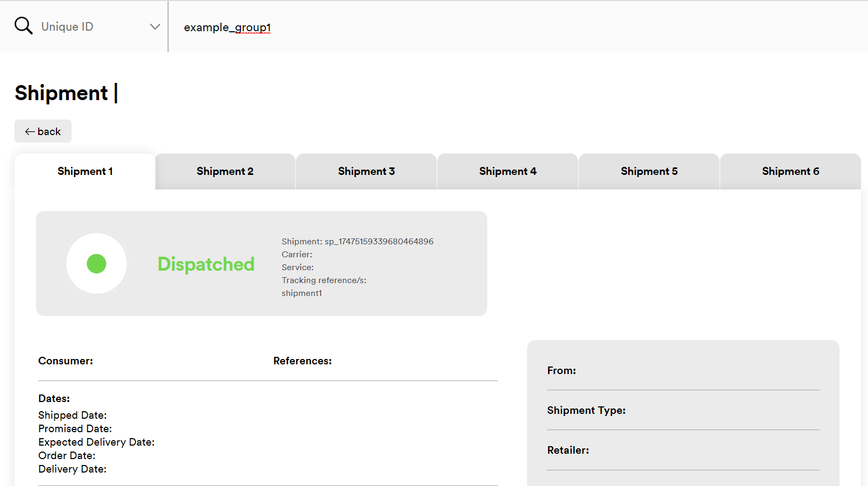
Task: Open the Shipment 6 tab
Action: (790, 171)
